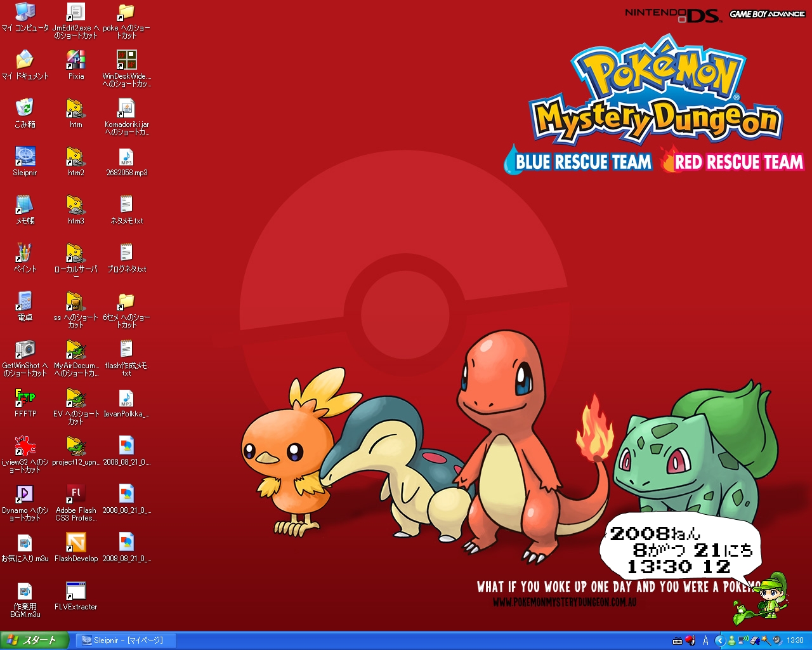Open the マイ コンピュータ icon
812x650 pixels.
coord(25,12)
